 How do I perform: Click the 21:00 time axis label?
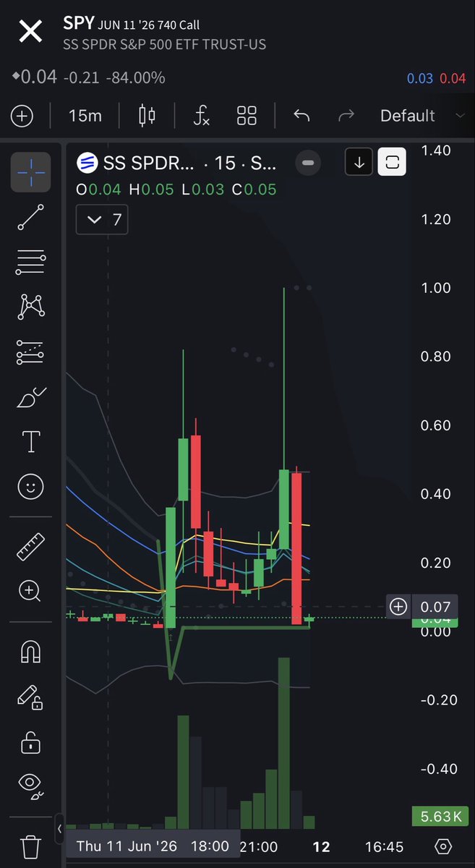click(259, 846)
